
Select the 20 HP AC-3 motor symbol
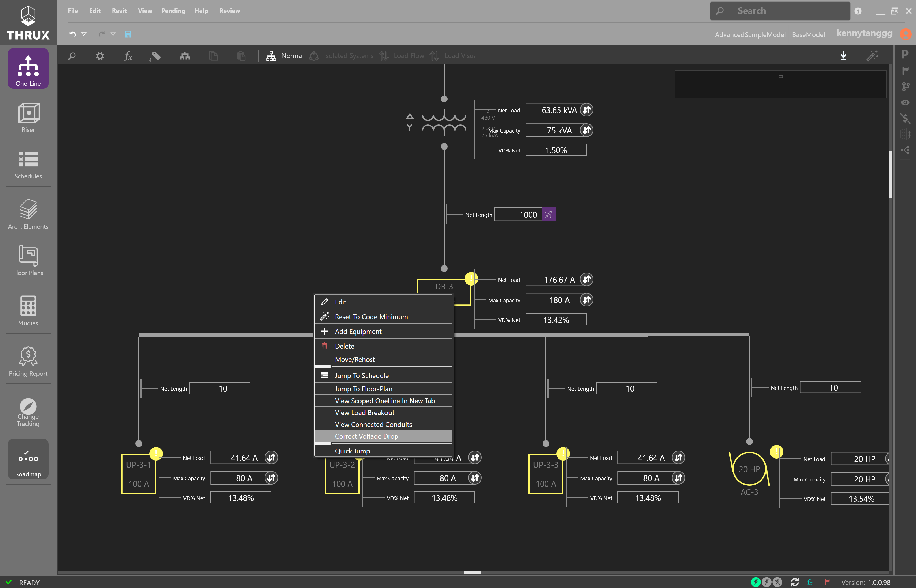[749, 469]
